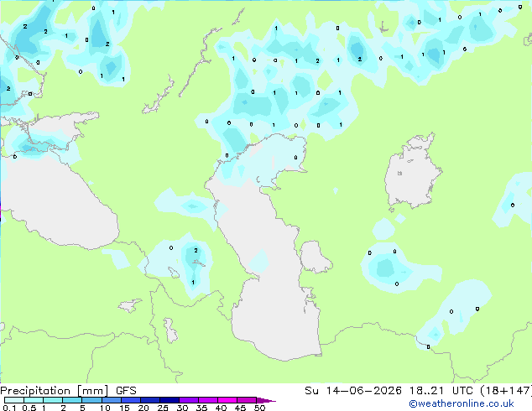Click the 'Su 14-06-2026' date text
This screenshot has height=411, width=532.
tap(353, 391)
